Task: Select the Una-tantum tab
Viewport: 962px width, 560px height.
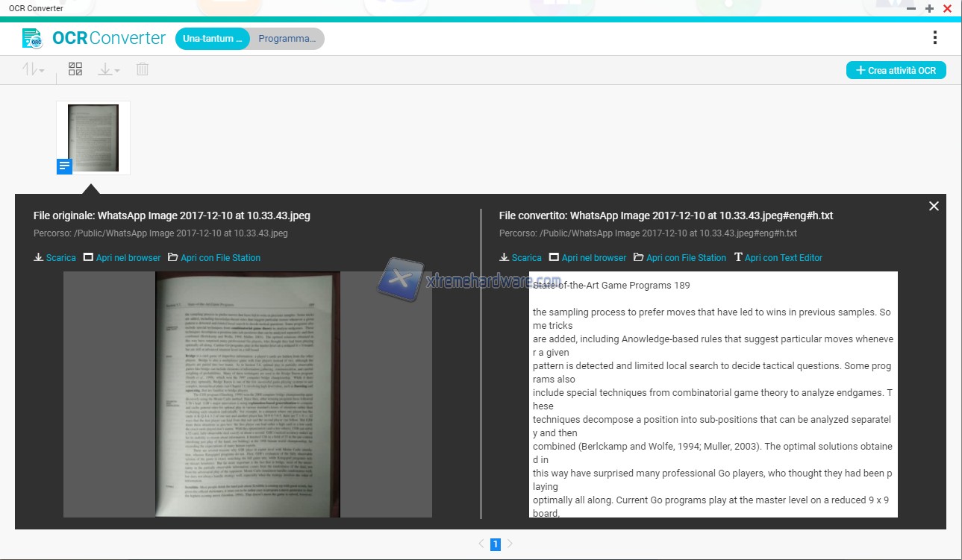Action: click(212, 39)
